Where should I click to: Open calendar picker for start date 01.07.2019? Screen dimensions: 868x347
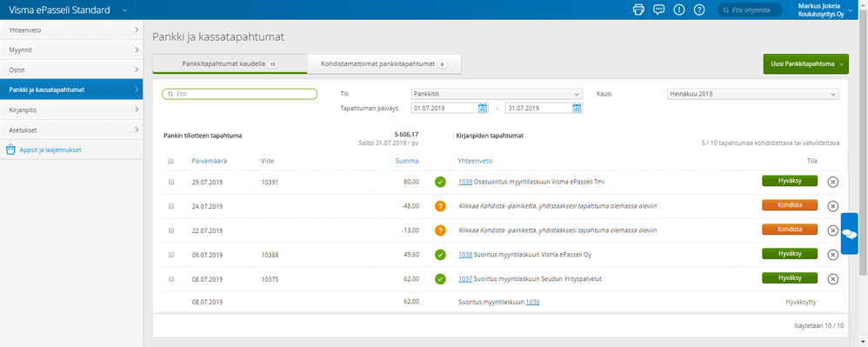(482, 108)
